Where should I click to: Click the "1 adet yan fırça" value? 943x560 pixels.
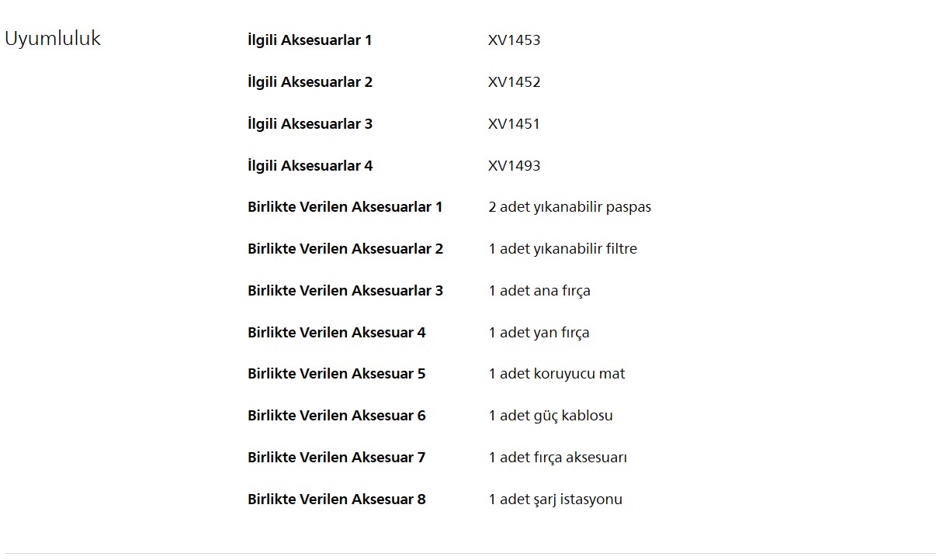(539, 333)
